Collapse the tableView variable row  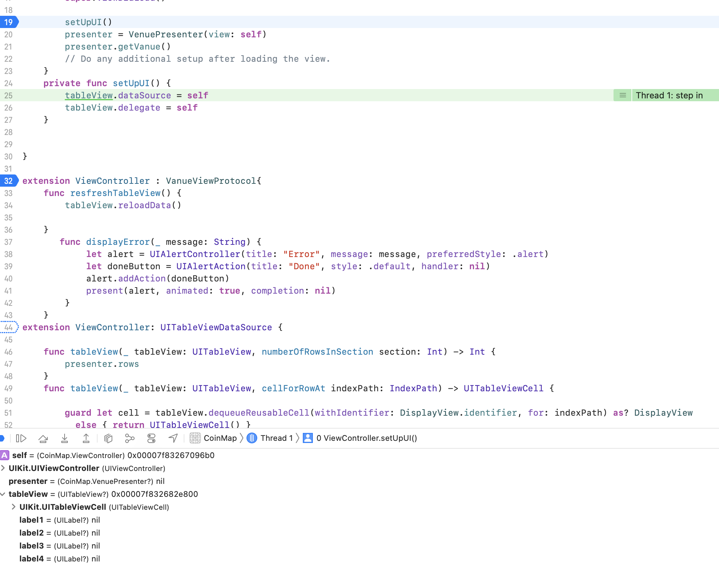coord(3,494)
